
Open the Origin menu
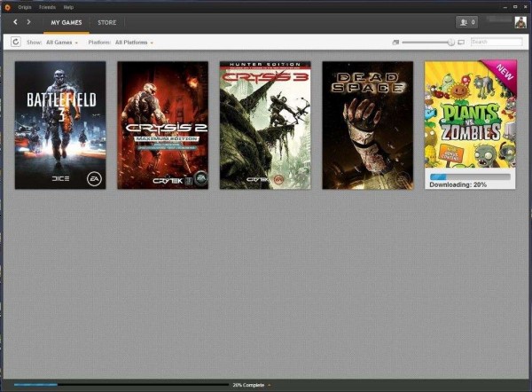25,7
